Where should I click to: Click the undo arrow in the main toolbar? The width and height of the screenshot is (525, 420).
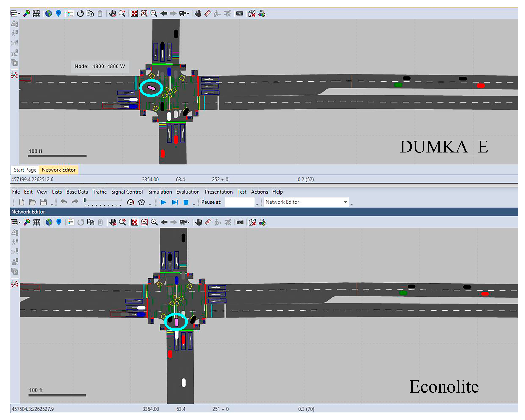click(64, 202)
